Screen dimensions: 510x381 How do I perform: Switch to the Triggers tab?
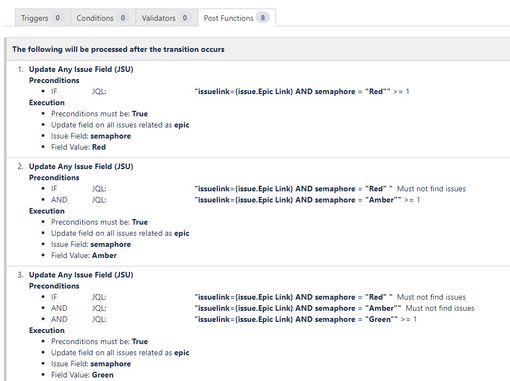coord(42,18)
